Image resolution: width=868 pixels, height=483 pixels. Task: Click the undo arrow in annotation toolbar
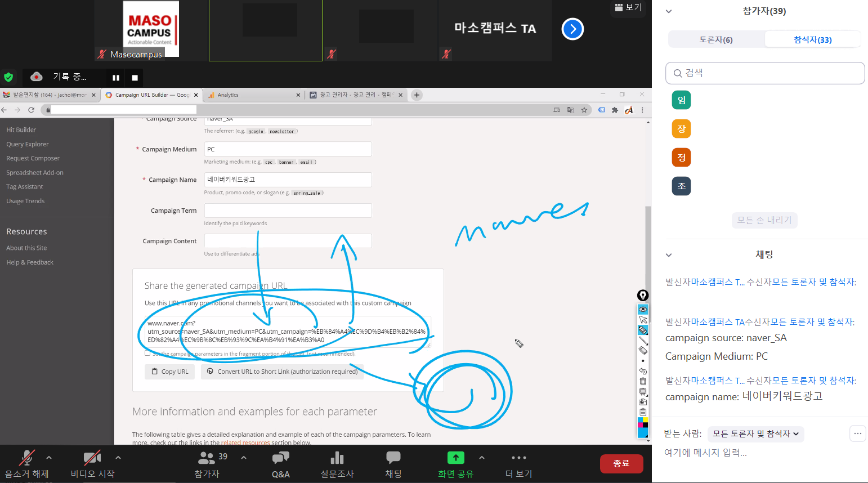tap(643, 371)
